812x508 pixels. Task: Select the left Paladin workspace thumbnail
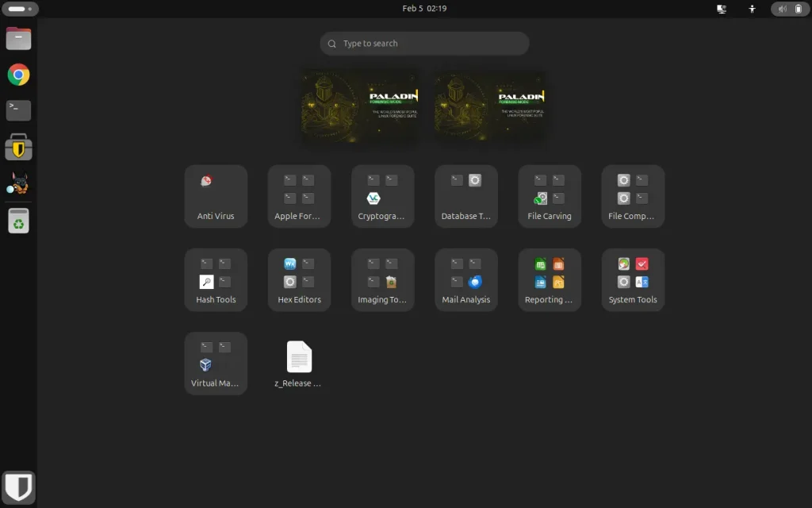click(359, 107)
